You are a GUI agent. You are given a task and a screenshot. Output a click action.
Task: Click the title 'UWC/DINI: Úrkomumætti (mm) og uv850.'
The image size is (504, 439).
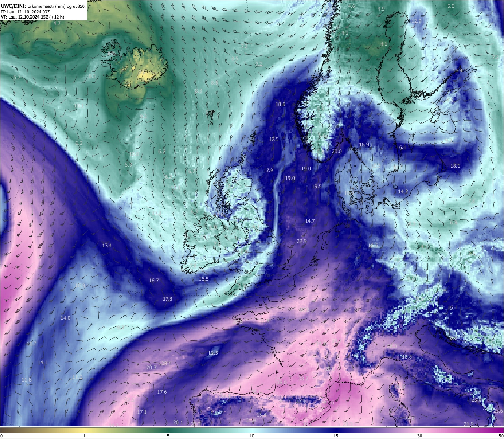pos(43,6)
